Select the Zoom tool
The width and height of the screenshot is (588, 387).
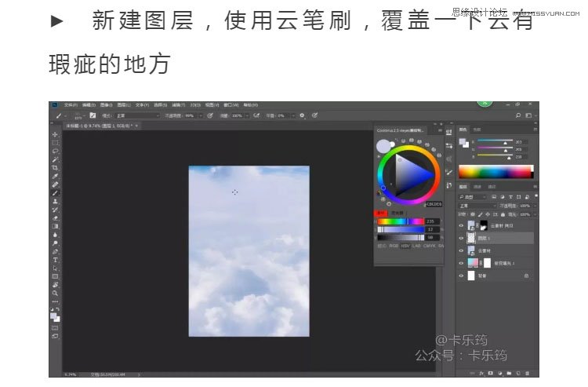coord(55,293)
